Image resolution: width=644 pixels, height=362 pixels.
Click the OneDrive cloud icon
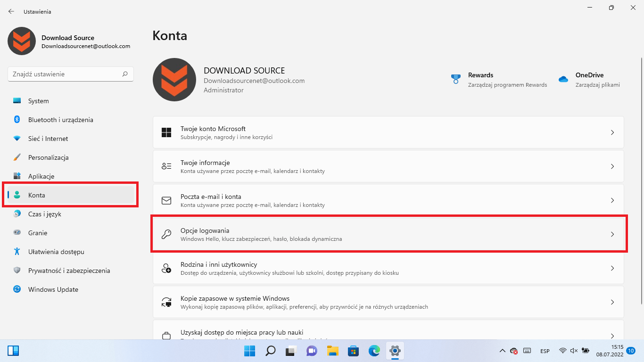tap(563, 79)
